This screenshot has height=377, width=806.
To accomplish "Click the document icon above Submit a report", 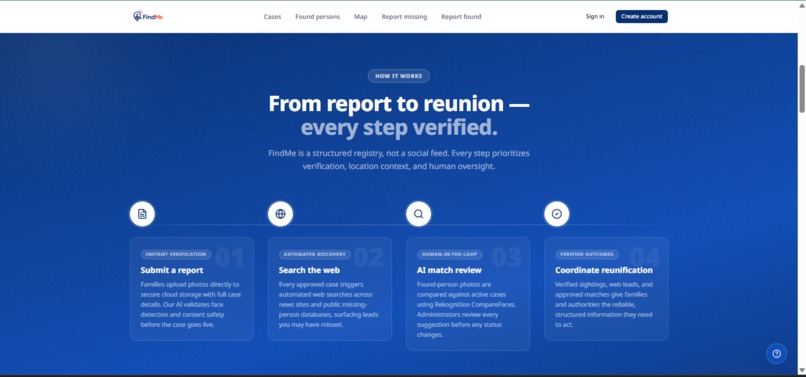I will click(142, 214).
